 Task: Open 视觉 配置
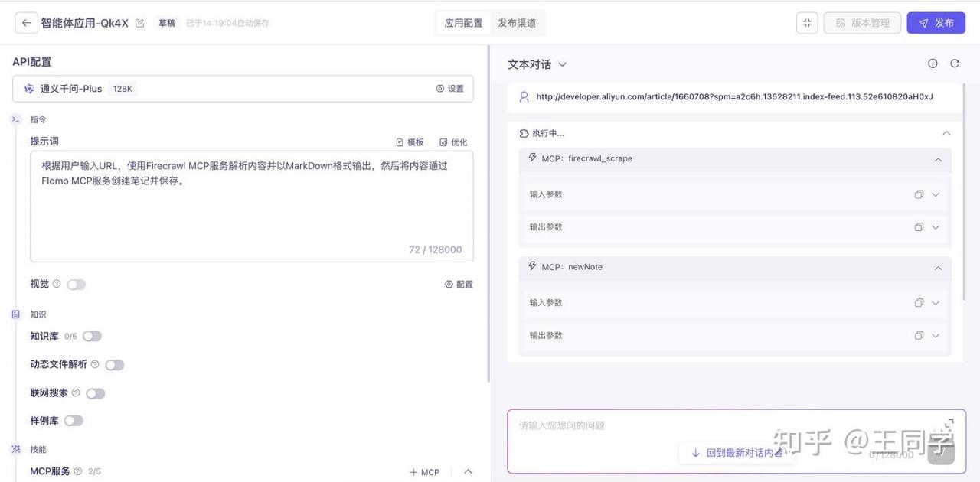coord(459,284)
